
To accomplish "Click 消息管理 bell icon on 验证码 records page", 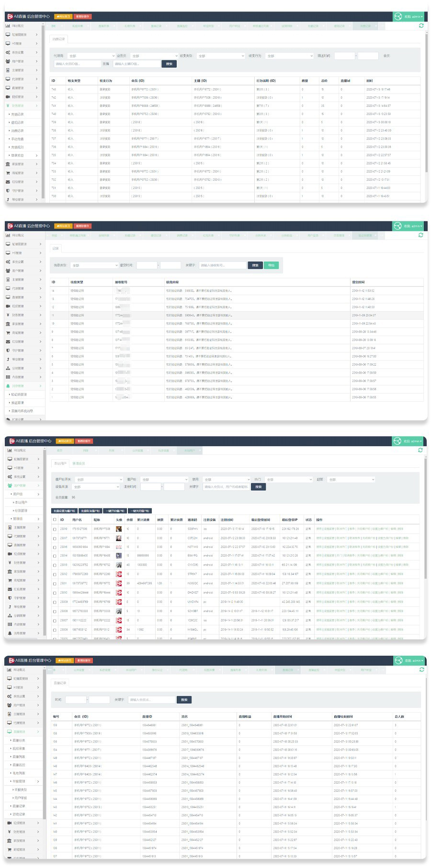I will pos(8,386).
